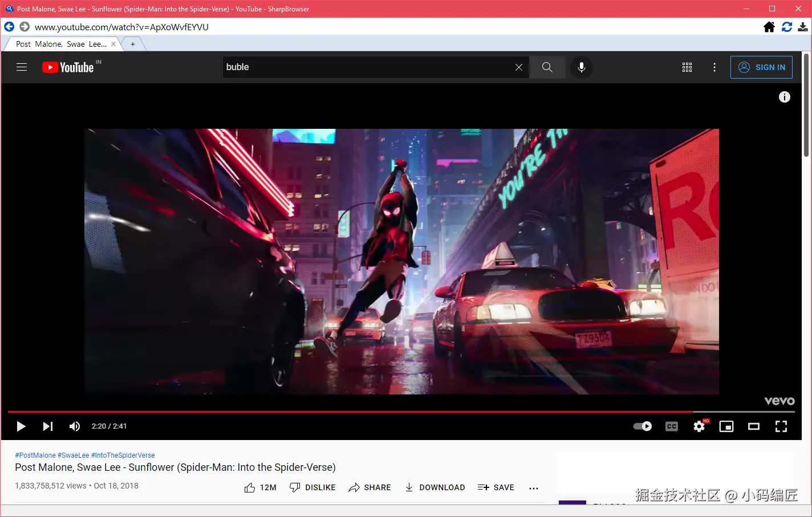The image size is (812, 517).
Task: Open the settings gear with HD badge
Action: point(699,426)
